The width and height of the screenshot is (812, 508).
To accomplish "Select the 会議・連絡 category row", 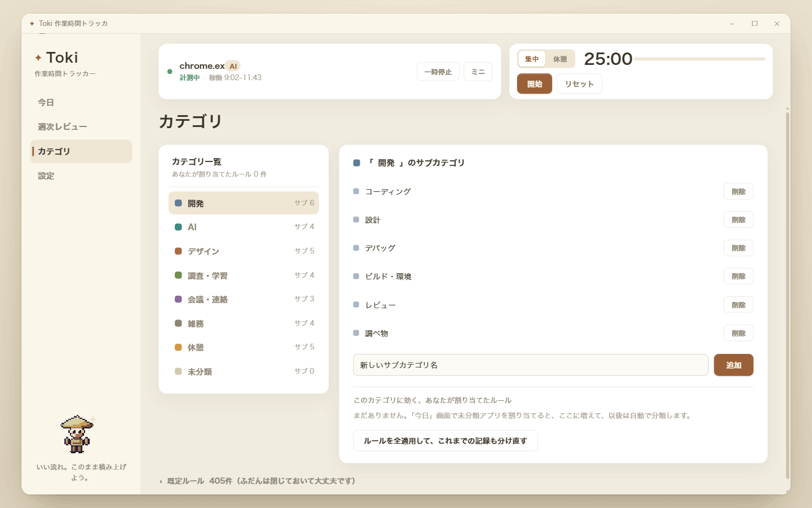I will [244, 299].
